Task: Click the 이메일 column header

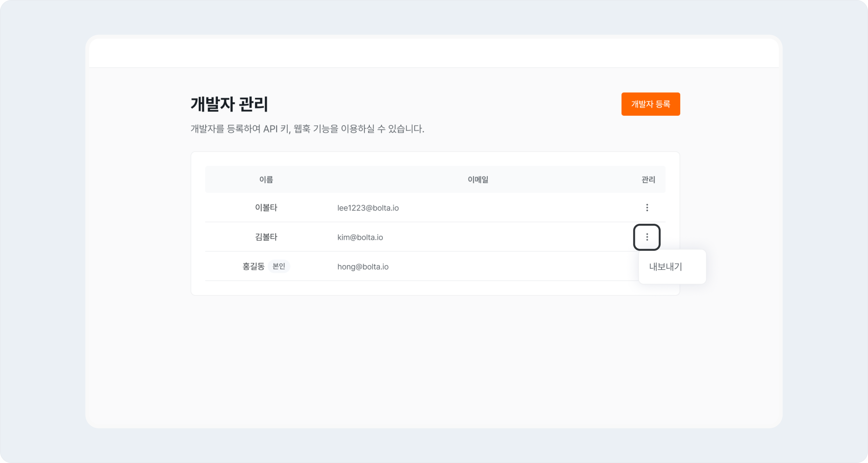Action: click(x=477, y=180)
